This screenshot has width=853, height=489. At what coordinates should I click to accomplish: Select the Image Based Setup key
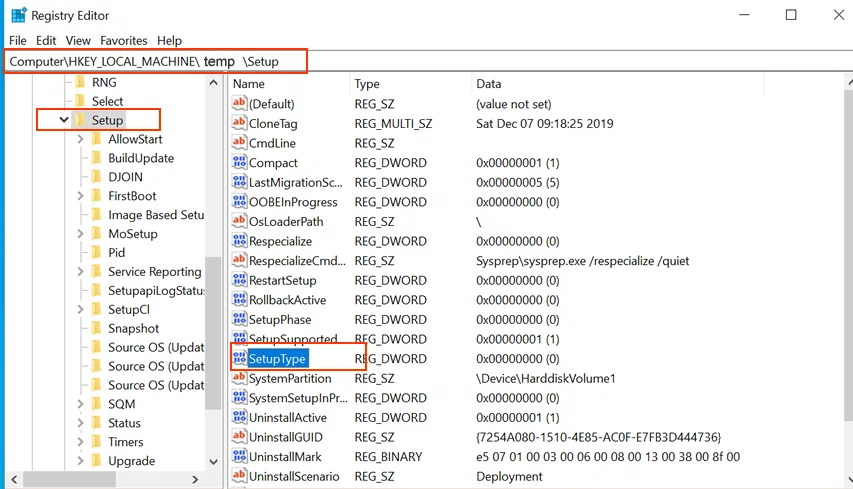click(x=156, y=215)
